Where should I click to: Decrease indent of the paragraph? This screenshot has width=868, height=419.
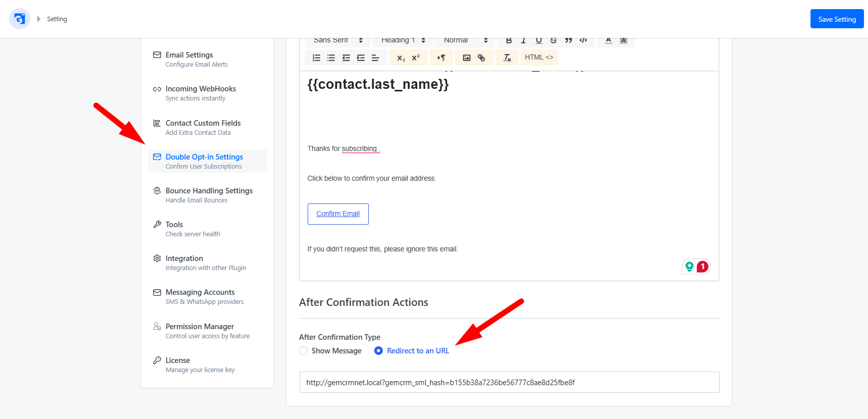346,58
